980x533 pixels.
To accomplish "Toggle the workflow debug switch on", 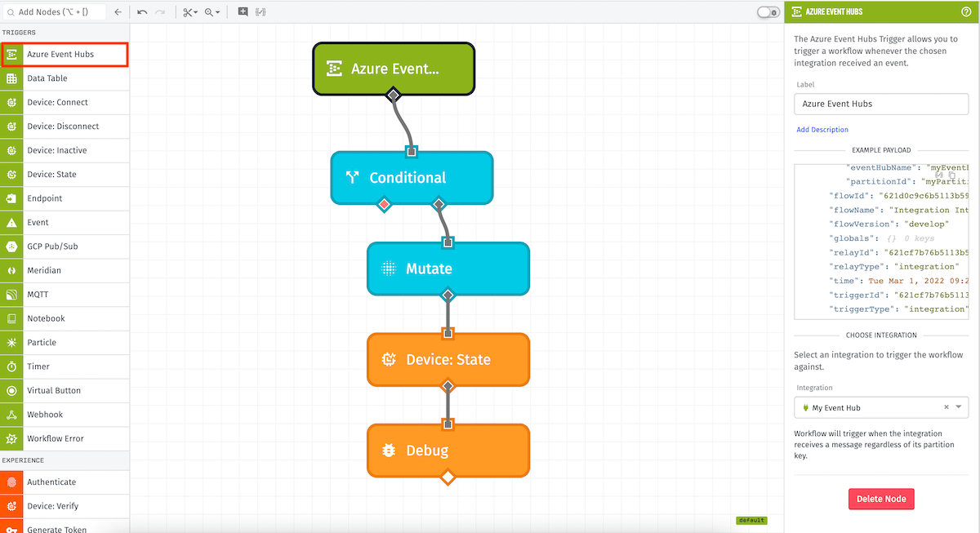I will 768,12.
